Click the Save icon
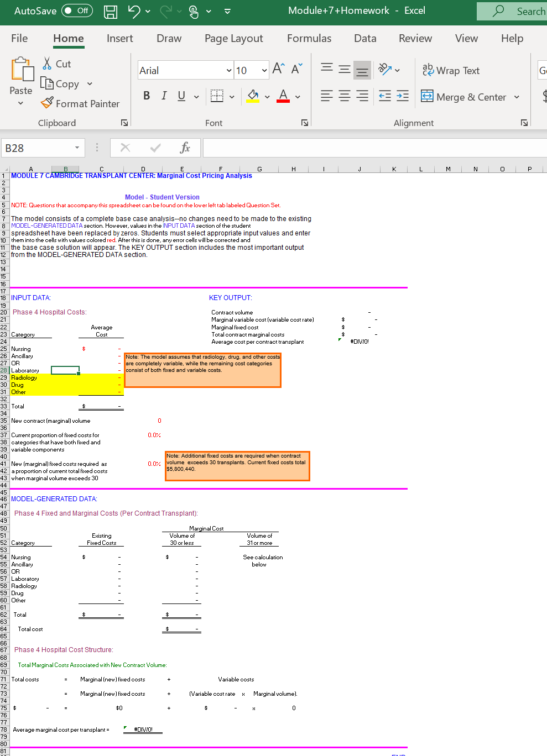Image resolution: width=547 pixels, height=756 pixels. [110, 11]
